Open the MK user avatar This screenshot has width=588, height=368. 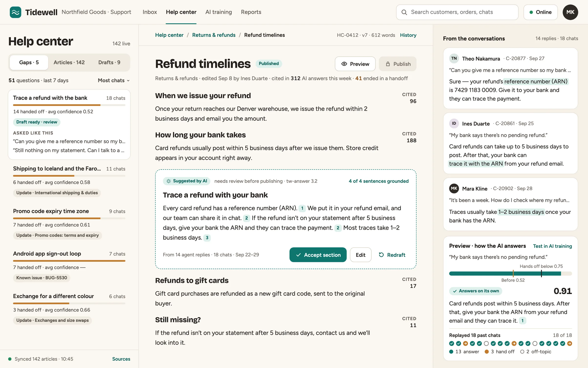point(570,12)
